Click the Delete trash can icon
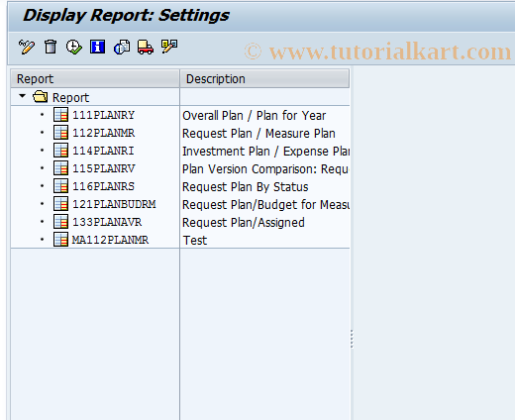 coord(51,47)
